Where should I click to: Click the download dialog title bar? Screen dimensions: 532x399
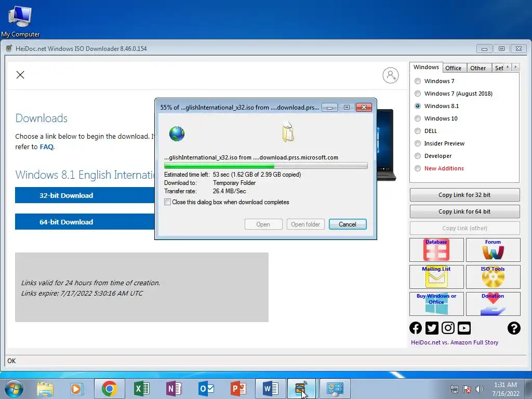coord(239,107)
